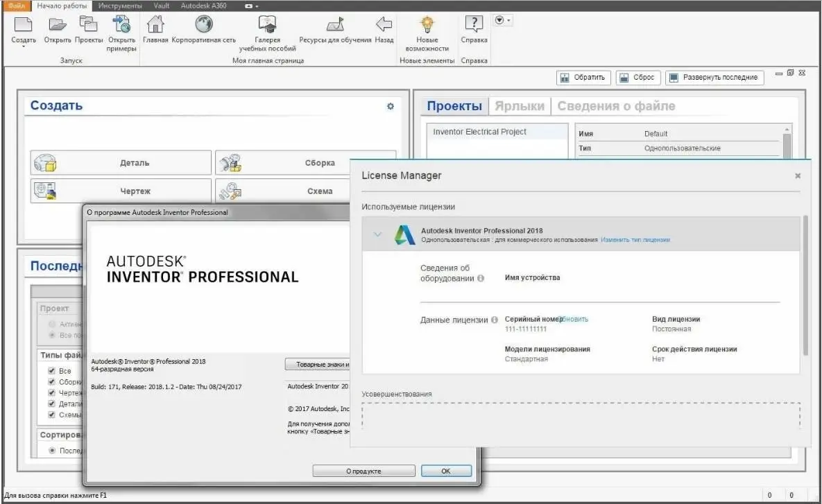Confirm the About dialog with OK

point(446,471)
